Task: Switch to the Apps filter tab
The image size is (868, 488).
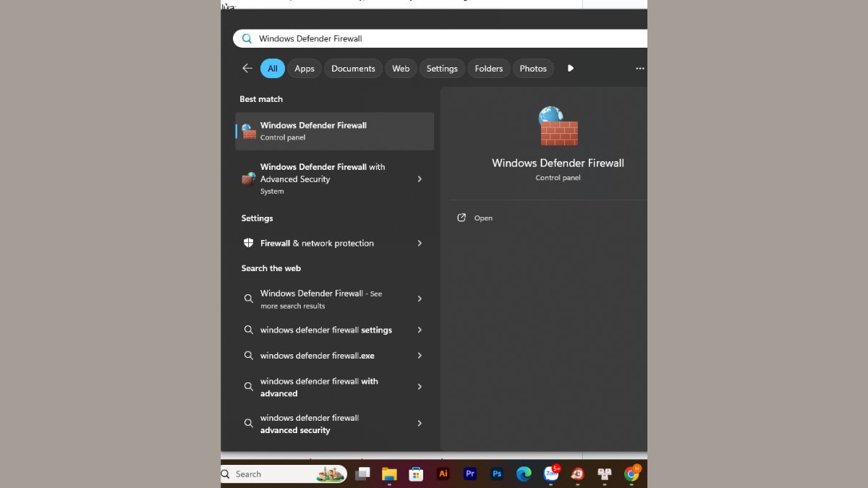Action: pos(305,69)
